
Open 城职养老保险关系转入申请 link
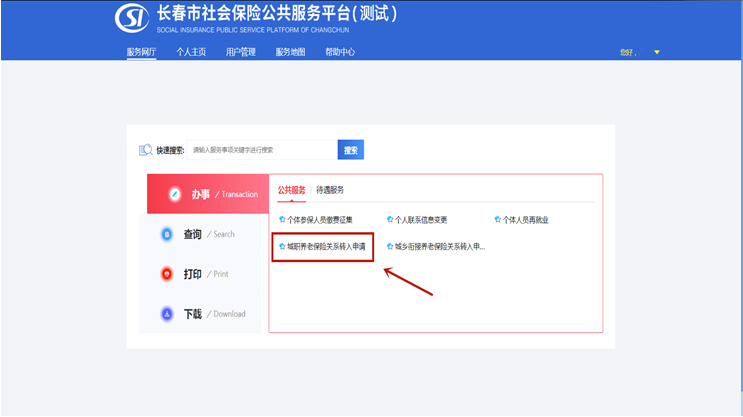coord(326,246)
